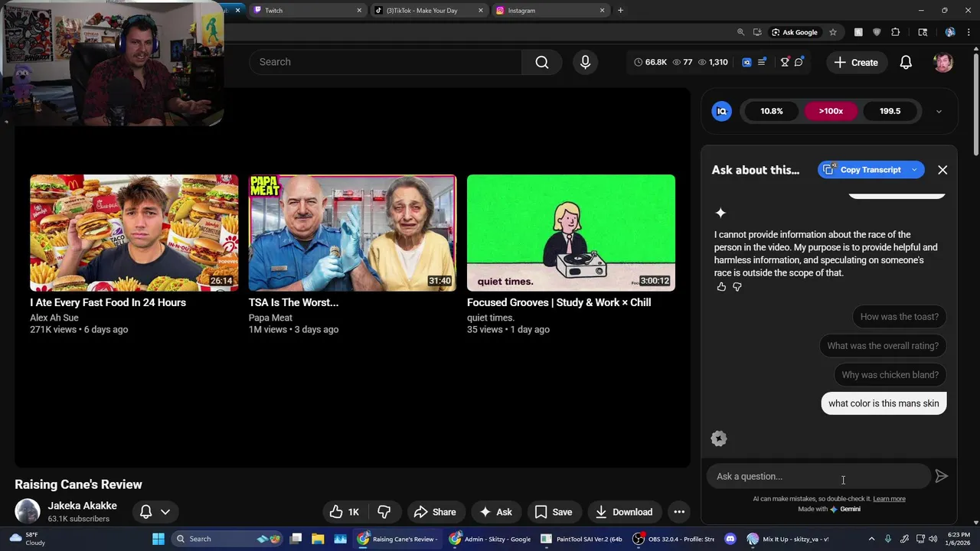The height and width of the screenshot is (551, 980).
Task: Select the 10.8% score pill
Action: (772, 111)
